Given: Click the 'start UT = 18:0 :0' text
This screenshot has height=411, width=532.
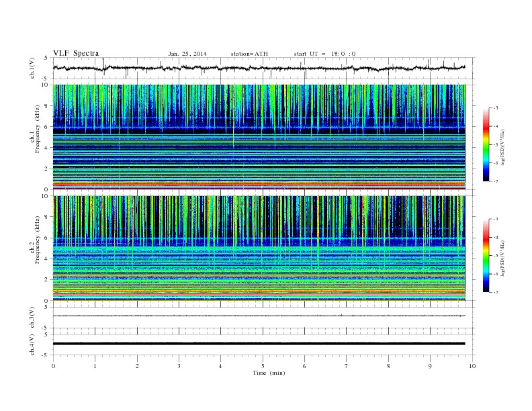Looking at the screenshot, I should click(x=324, y=54).
